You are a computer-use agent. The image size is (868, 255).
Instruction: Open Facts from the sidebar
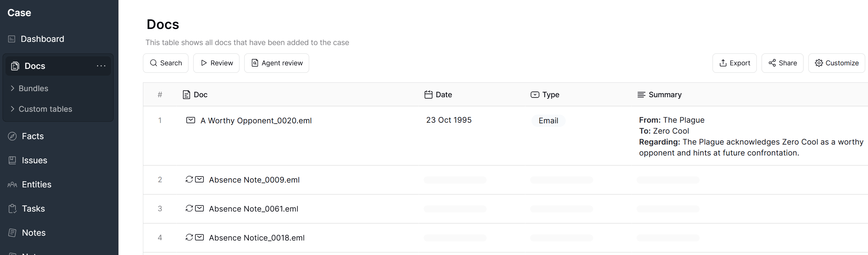click(x=33, y=136)
